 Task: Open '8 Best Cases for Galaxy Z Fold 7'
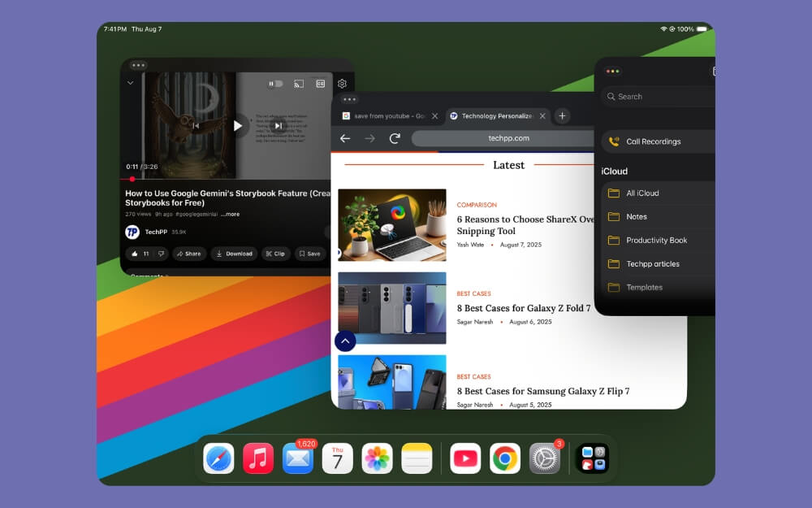tap(524, 308)
